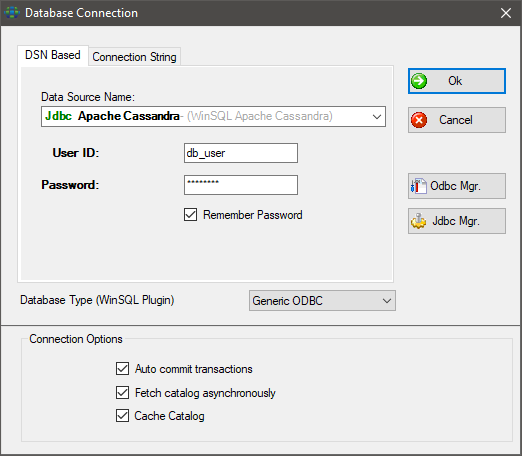Open the Jdbc Mgr. button

point(457,221)
